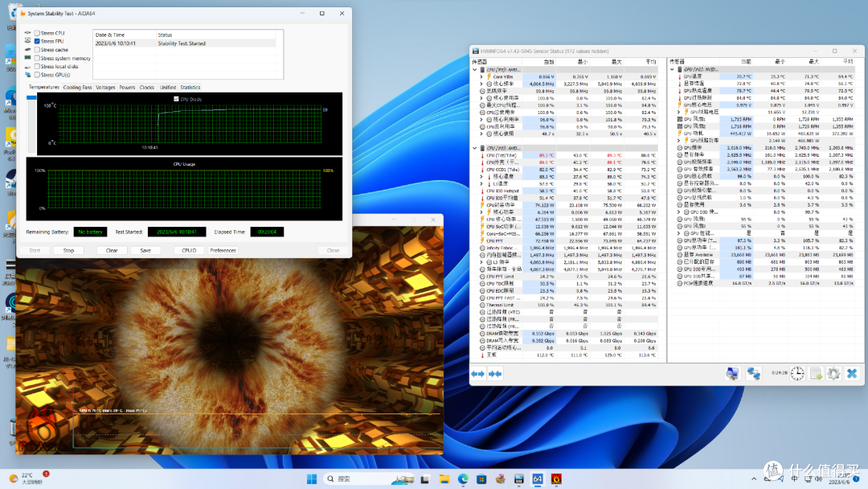Click the expand-columns arrows icon in HWiNFO

pyautogui.click(x=477, y=374)
